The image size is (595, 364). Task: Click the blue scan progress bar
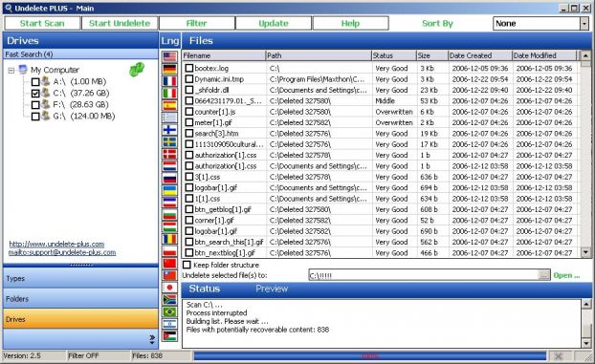click(369, 355)
